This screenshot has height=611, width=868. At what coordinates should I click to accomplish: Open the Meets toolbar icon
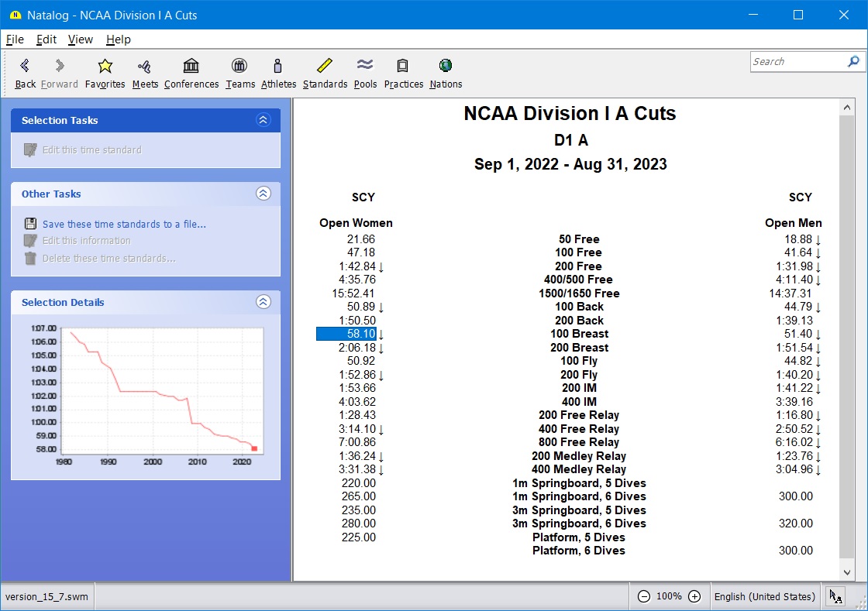[x=145, y=67]
